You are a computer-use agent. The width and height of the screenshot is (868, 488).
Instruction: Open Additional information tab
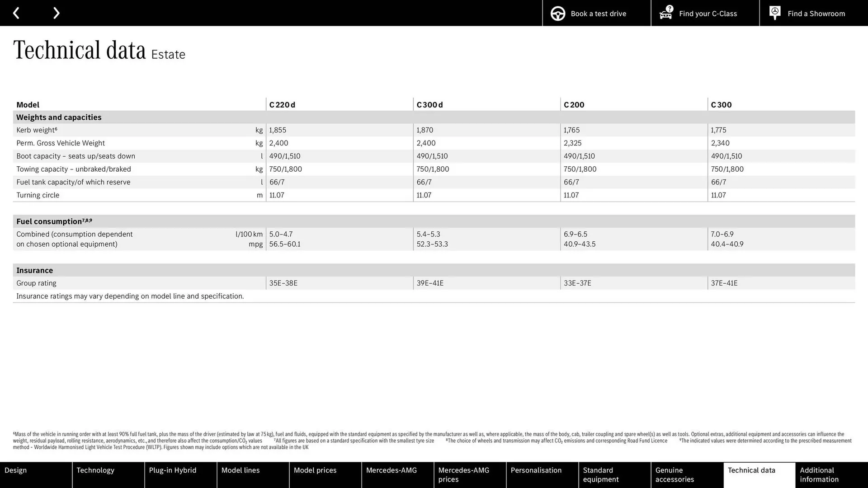831,474
